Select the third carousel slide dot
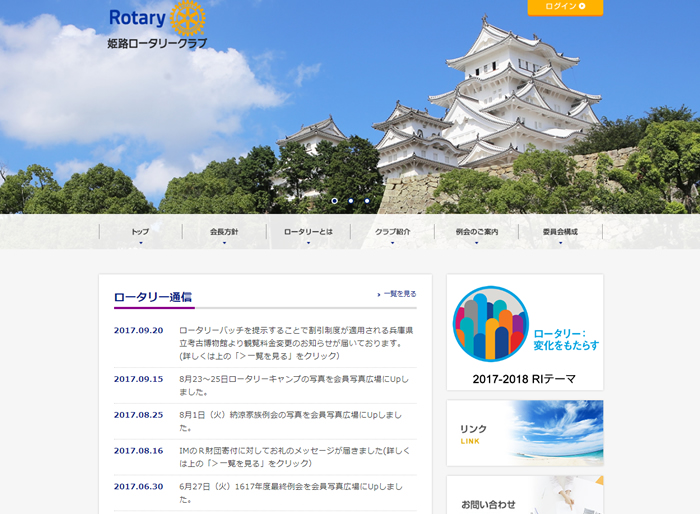Viewport: 700px width, 514px height. tap(366, 201)
